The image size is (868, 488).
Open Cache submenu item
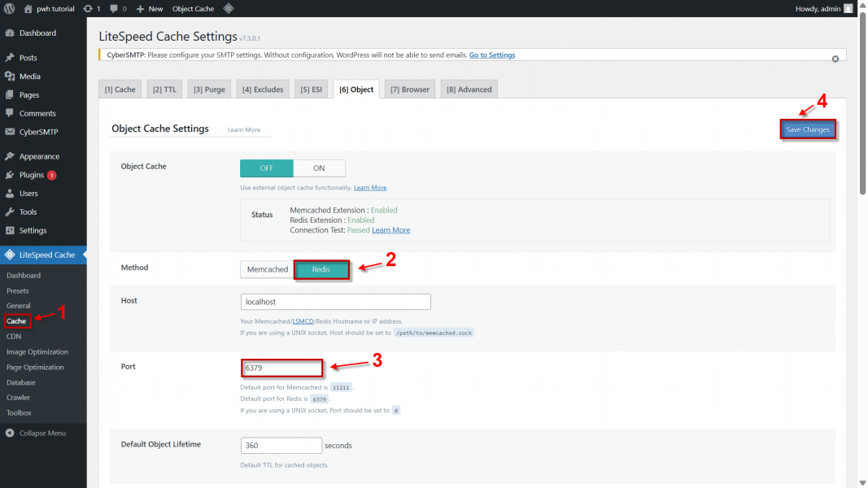(x=16, y=321)
